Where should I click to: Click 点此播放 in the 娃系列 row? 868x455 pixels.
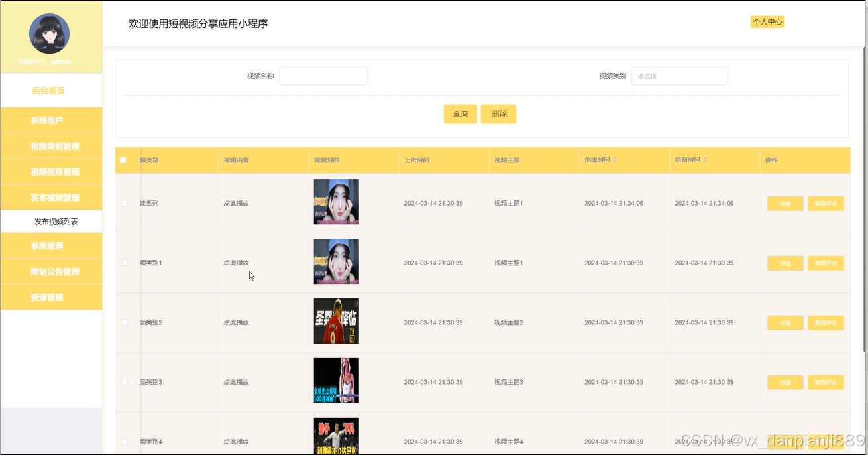(x=237, y=203)
